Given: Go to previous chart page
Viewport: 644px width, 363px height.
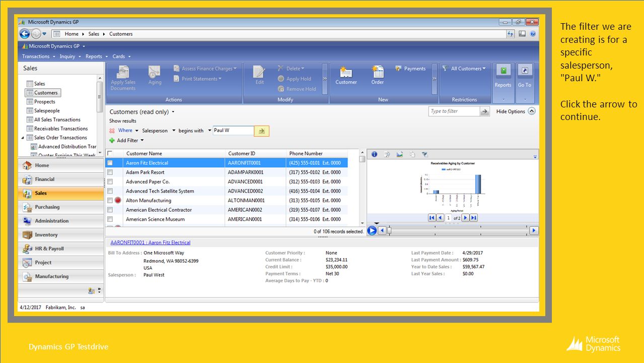Looking at the screenshot, I should click(440, 218).
